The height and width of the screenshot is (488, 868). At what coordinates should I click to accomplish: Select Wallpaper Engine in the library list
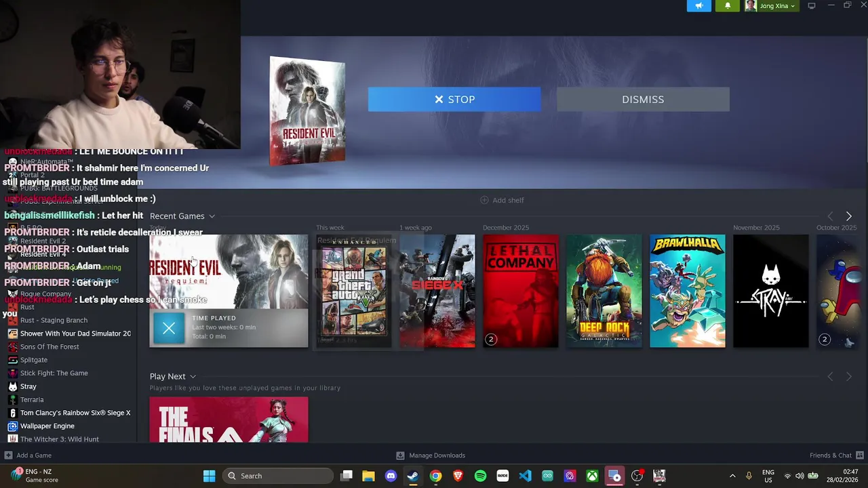point(47,426)
